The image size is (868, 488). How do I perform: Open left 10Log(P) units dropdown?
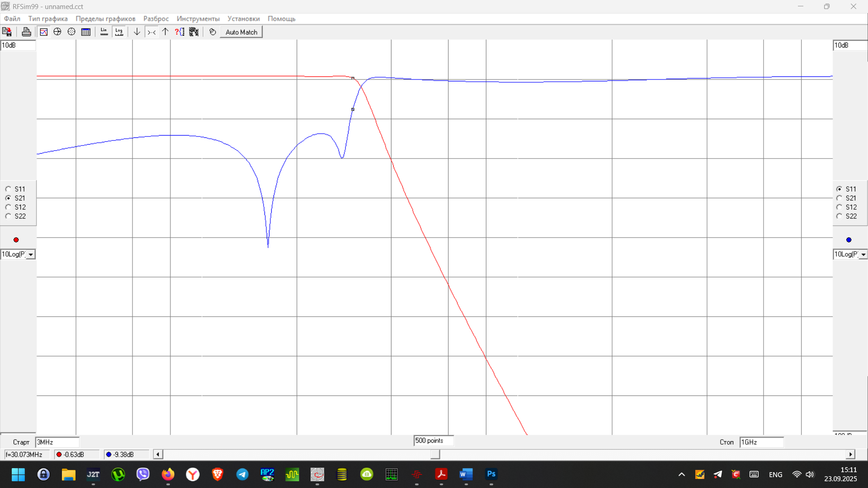tap(30, 254)
